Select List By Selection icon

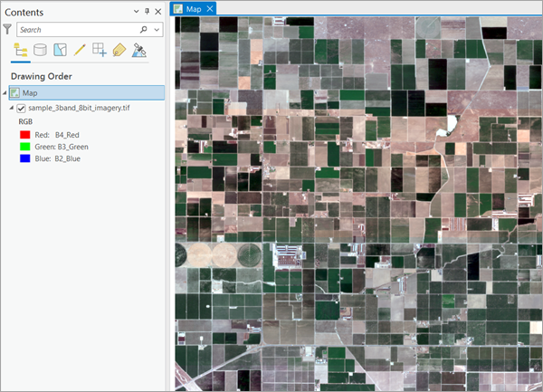(x=60, y=51)
